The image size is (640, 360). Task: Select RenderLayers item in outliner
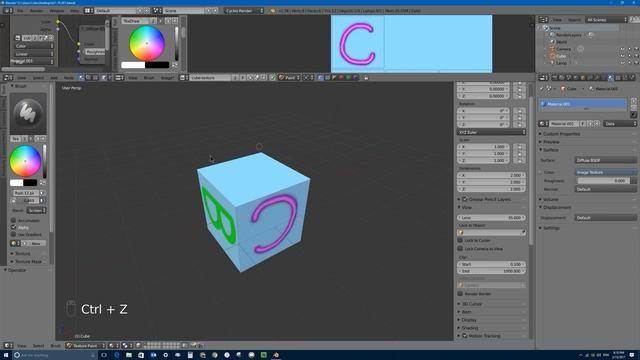pos(568,35)
